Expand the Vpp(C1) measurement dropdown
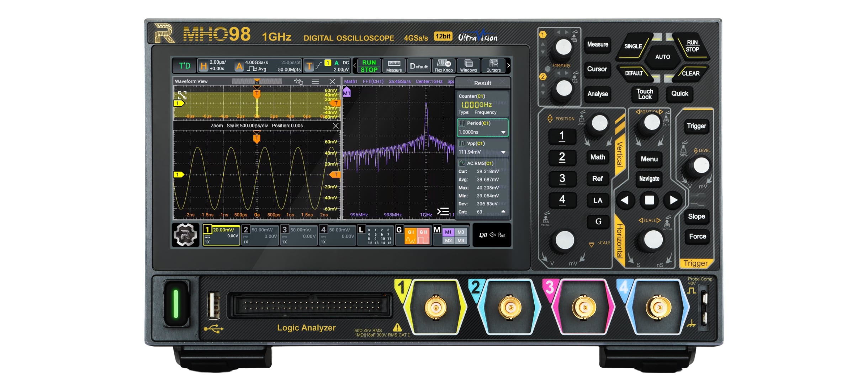The image size is (868, 391). tap(503, 152)
